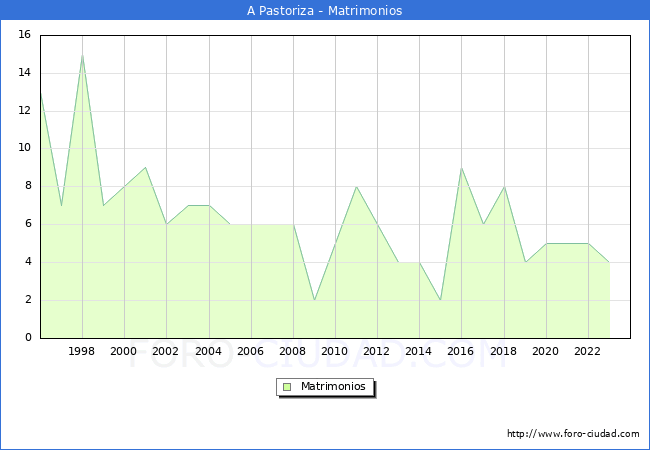
Task: Click the 2004 x-axis label
Action: pyautogui.click(x=209, y=352)
